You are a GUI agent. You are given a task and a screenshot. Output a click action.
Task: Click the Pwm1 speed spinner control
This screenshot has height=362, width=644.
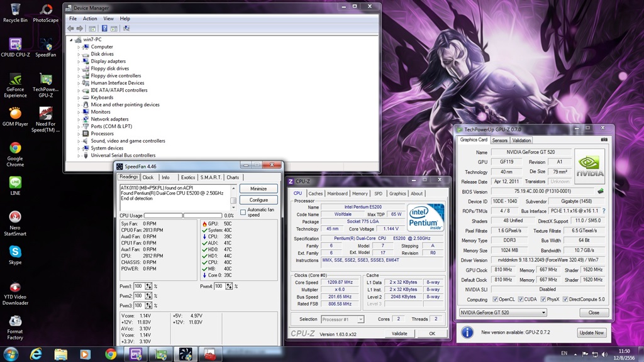(149, 286)
